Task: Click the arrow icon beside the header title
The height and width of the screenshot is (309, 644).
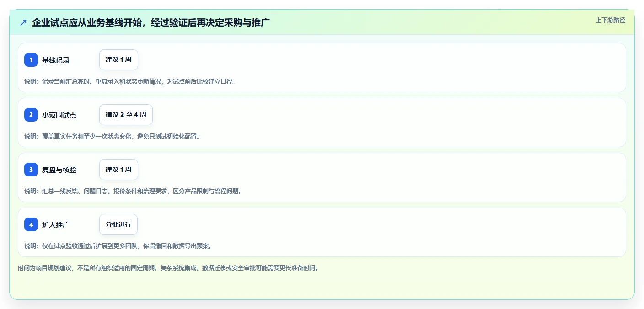Action: [23, 22]
